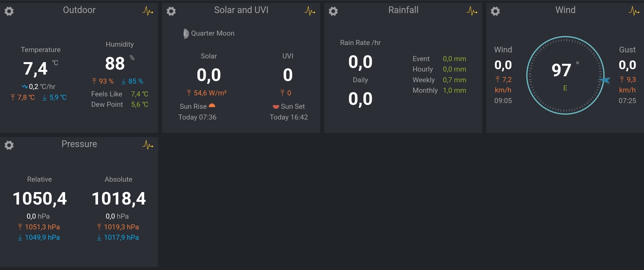Image resolution: width=644 pixels, height=270 pixels.
Task: Open the Outdoor panel settings gear
Action: [x=9, y=11]
